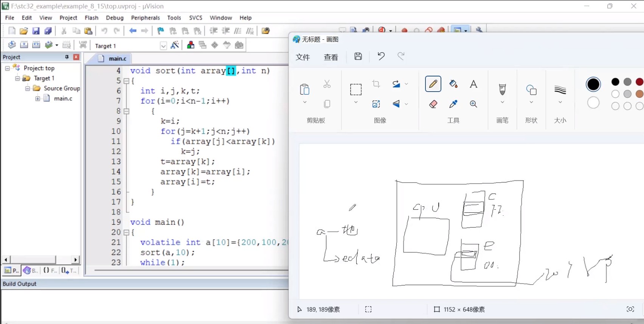This screenshot has height=324, width=644.
Task: Open the Target 1 dropdown
Action: tap(163, 46)
